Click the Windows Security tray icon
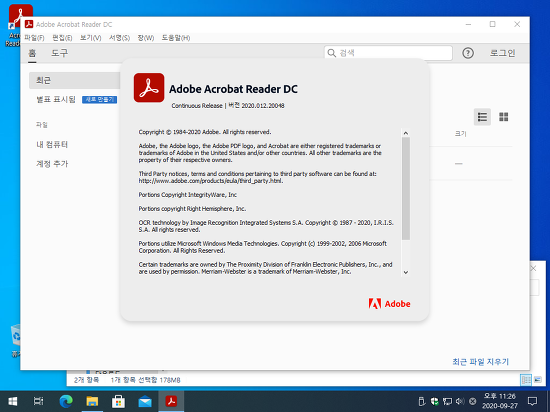The width and height of the screenshot is (550, 412). pyautogui.click(x=435, y=401)
